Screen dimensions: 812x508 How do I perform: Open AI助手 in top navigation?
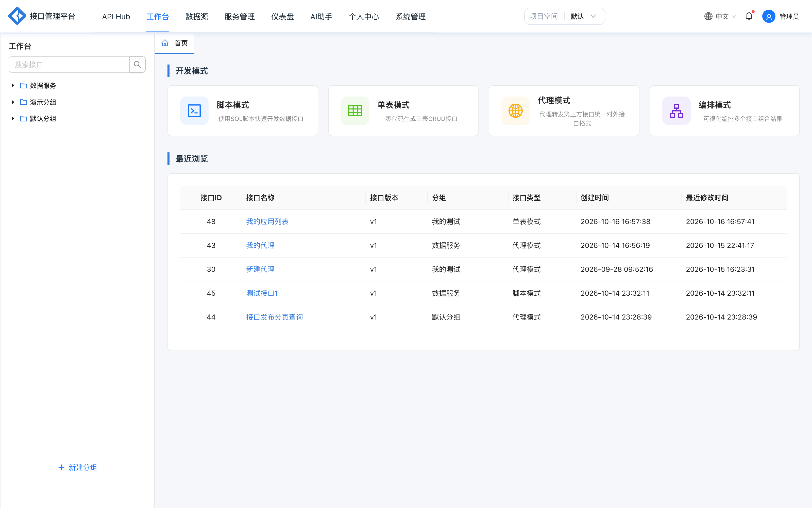[321, 17]
